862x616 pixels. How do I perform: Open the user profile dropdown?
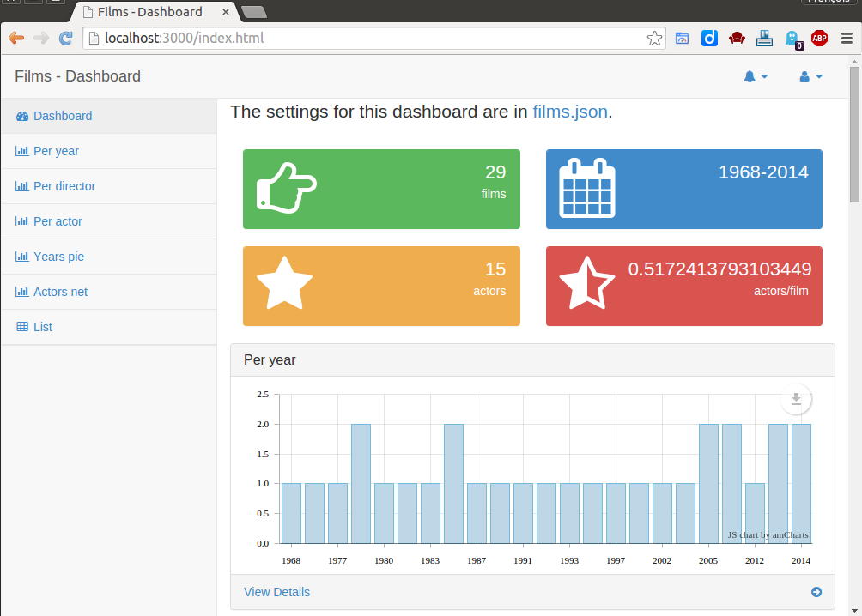coord(810,76)
